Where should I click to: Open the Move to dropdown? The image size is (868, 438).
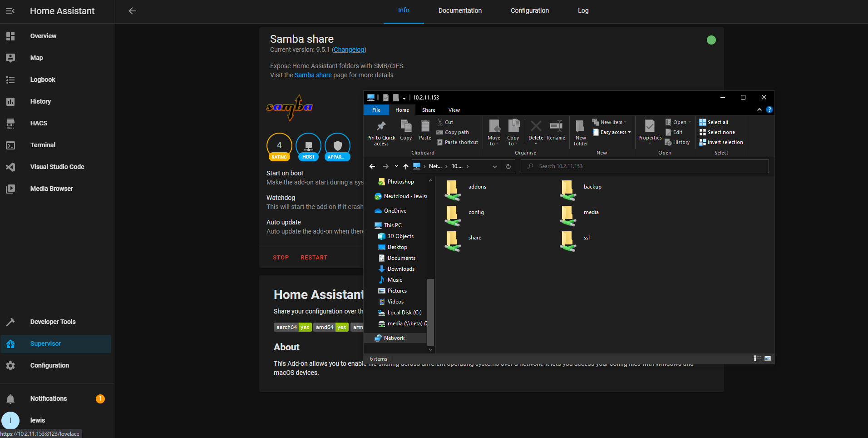click(494, 133)
